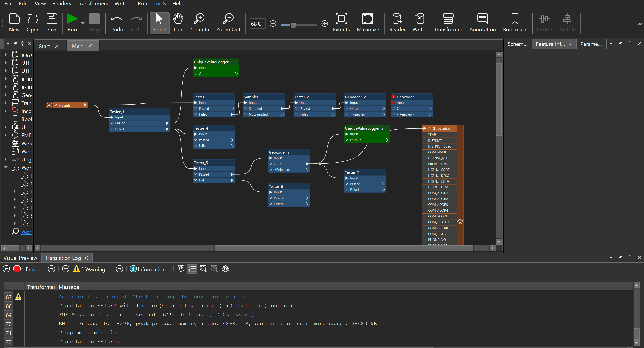Jump to the next error in the log

(x=51, y=269)
